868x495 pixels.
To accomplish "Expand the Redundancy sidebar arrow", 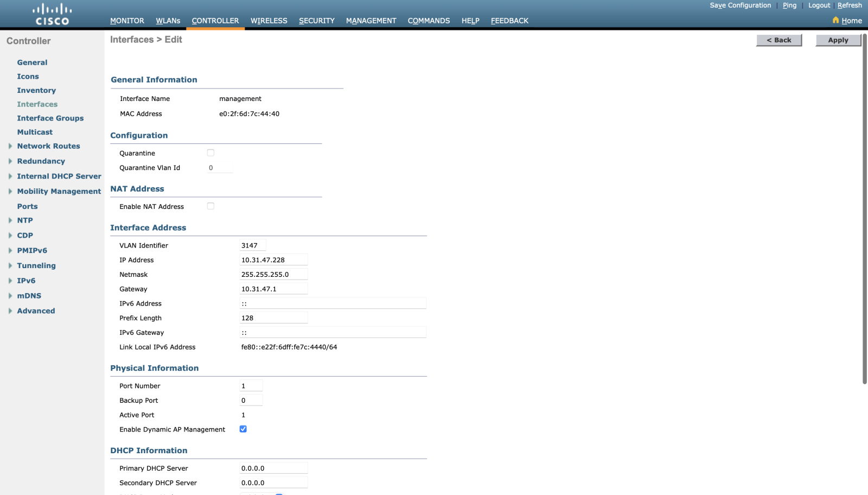I will 10,161.
